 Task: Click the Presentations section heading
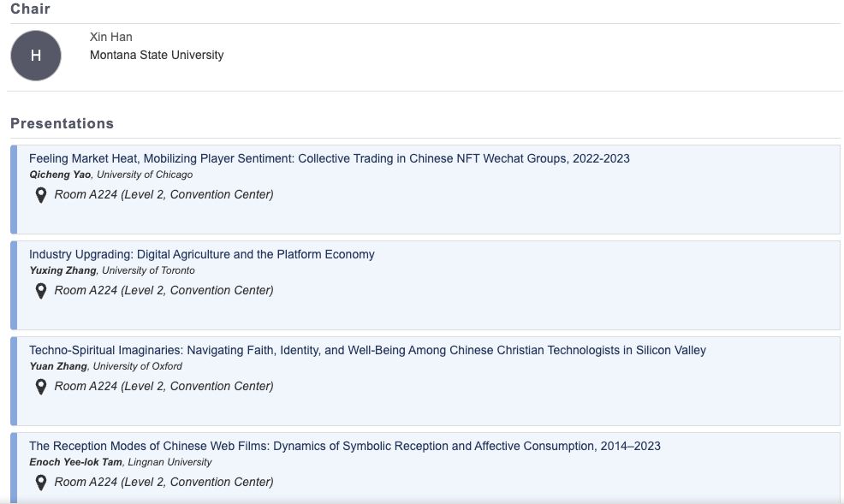pyautogui.click(x=62, y=124)
